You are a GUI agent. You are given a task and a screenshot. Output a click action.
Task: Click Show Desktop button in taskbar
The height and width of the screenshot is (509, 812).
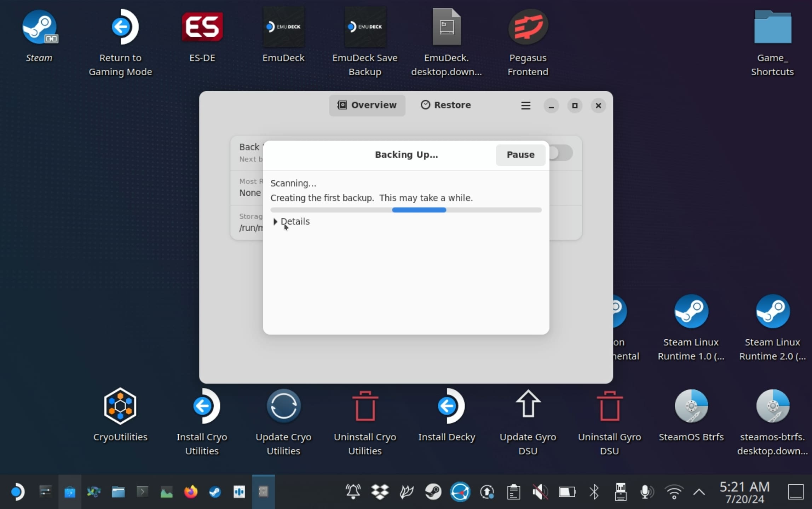(796, 492)
